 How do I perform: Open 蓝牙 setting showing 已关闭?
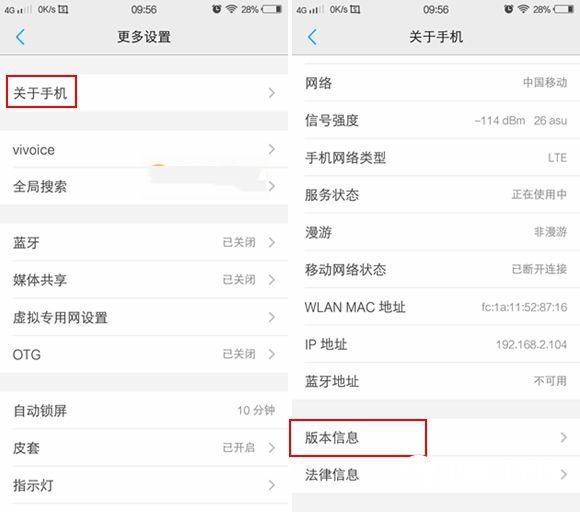click(x=144, y=242)
